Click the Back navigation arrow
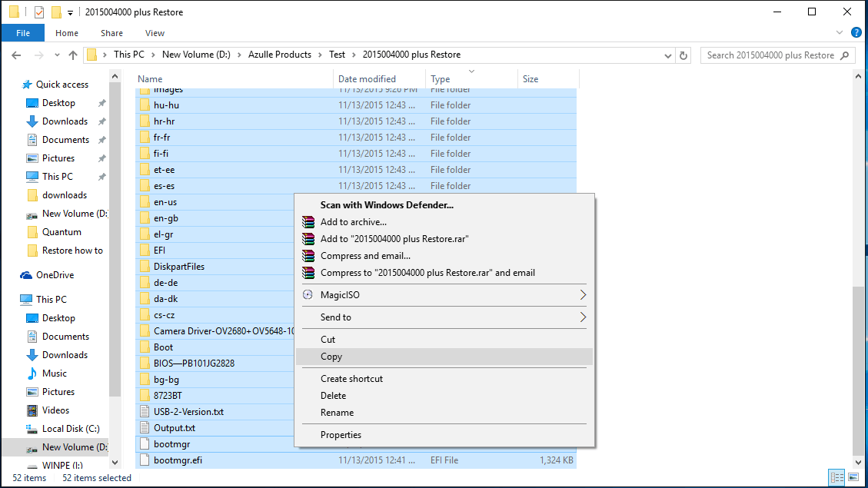Image resolution: width=868 pixels, height=488 pixels. (16, 55)
